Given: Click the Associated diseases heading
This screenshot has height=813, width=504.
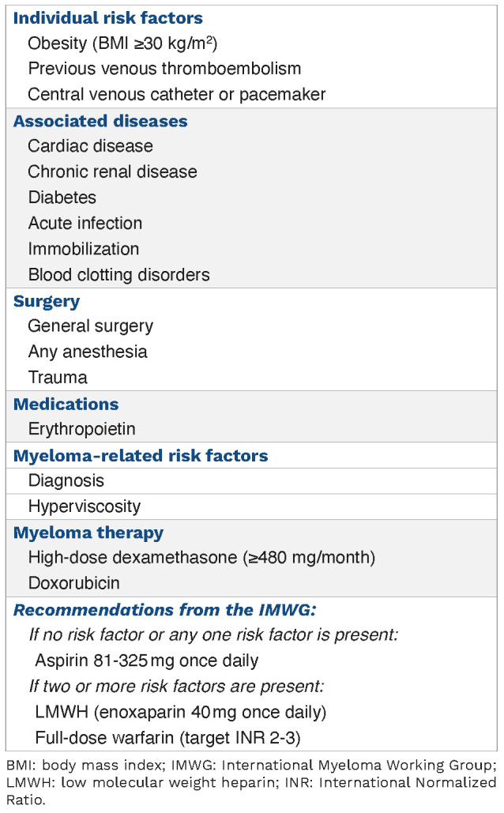Looking at the screenshot, I should click(100, 122).
